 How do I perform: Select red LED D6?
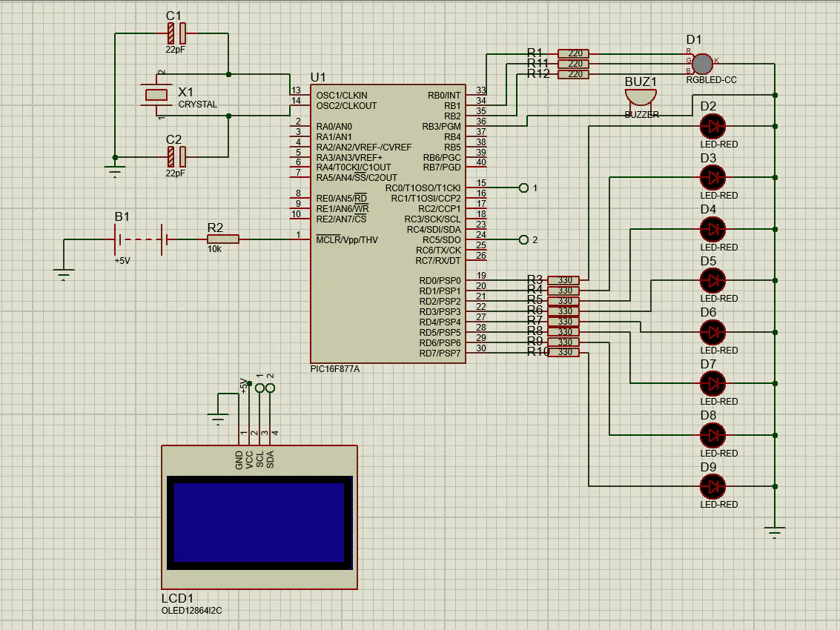(x=712, y=332)
